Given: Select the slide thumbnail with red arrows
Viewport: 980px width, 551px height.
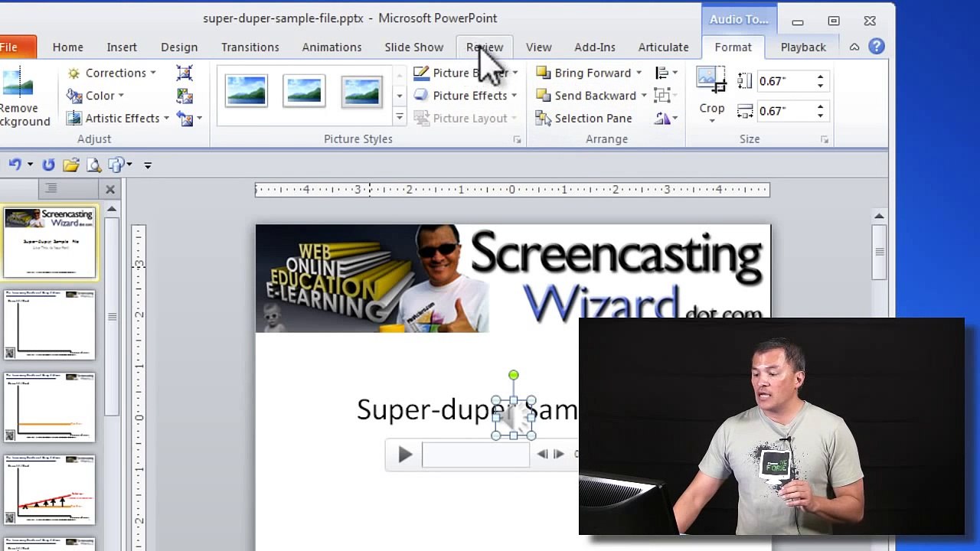Looking at the screenshot, I should 50,490.
